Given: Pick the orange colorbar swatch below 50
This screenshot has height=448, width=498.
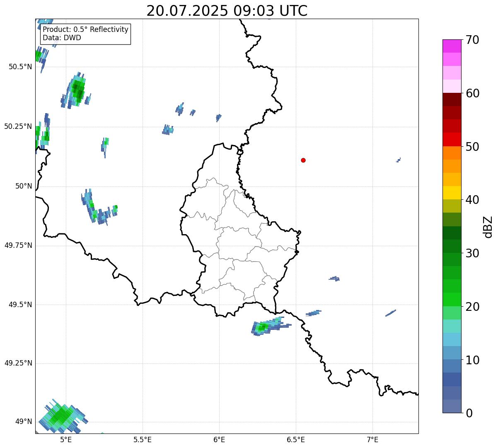Looking at the screenshot, I should tap(452, 153).
